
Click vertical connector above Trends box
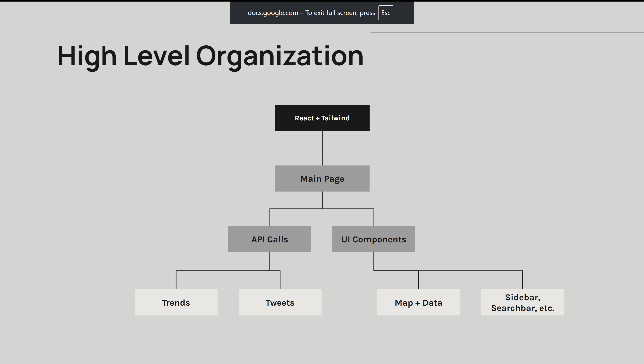click(176, 280)
